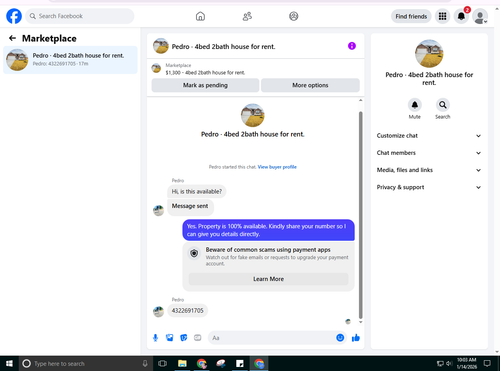
Task: Open the Windows Action Center icon
Action: click(x=487, y=363)
